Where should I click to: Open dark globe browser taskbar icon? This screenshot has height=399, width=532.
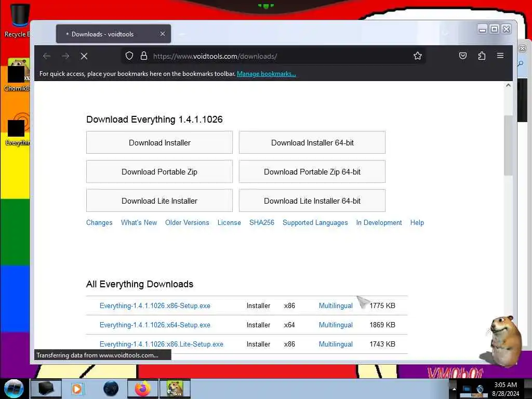pos(111,389)
